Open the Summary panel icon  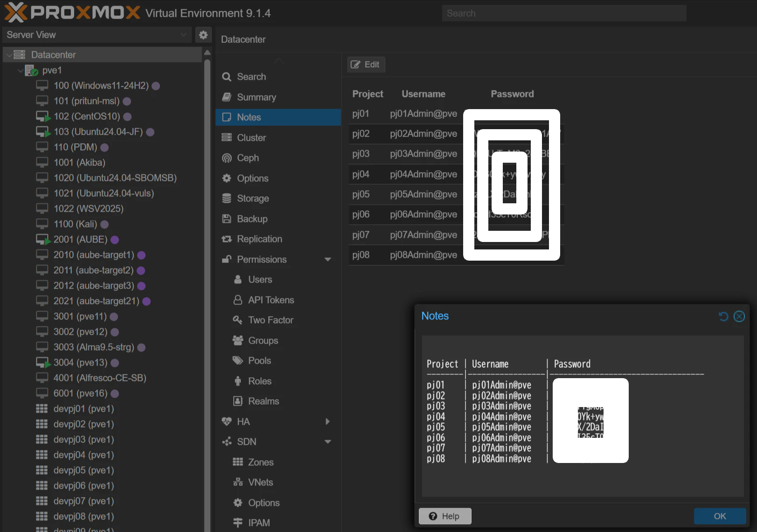(x=227, y=97)
